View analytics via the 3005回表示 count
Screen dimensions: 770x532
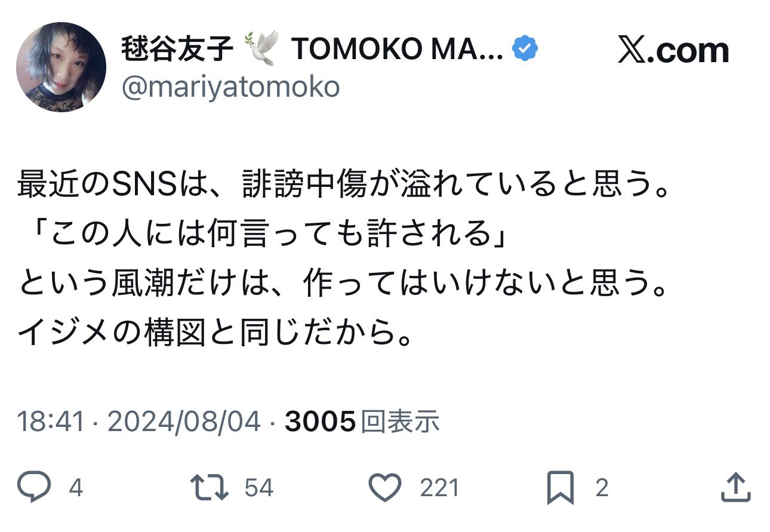pyautogui.click(x=362, y=422)
